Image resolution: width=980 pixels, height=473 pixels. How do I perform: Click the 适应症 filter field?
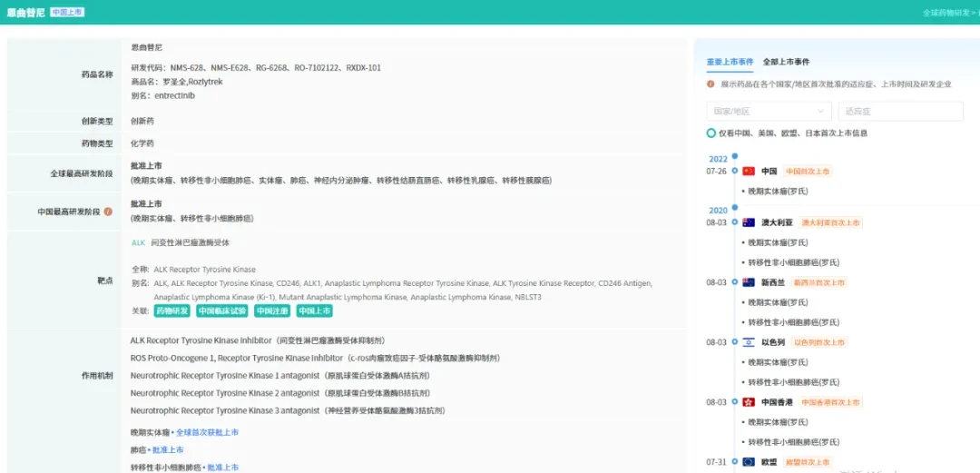[x=901, y=112]
